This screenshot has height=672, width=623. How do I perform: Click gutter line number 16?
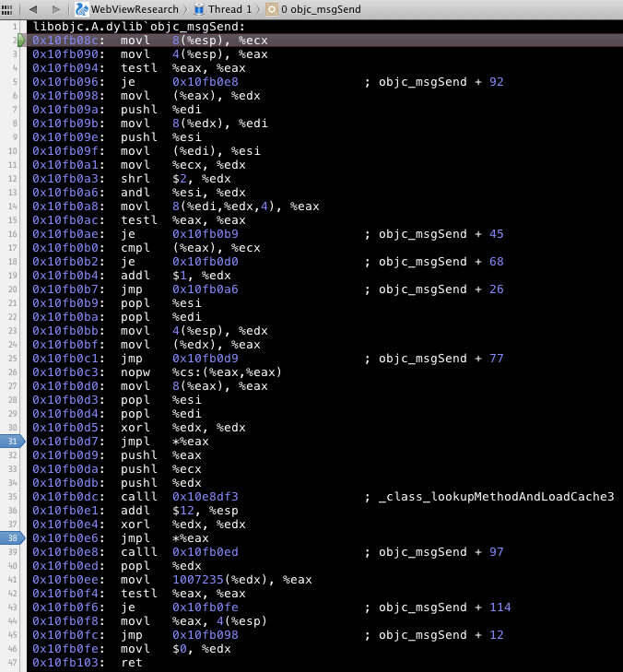12,234
